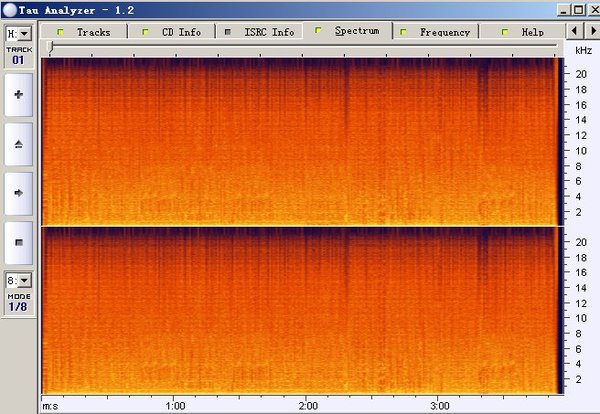Click the m:s time axis label
Screen dimensions: 600x414
[x=50, y=406]
